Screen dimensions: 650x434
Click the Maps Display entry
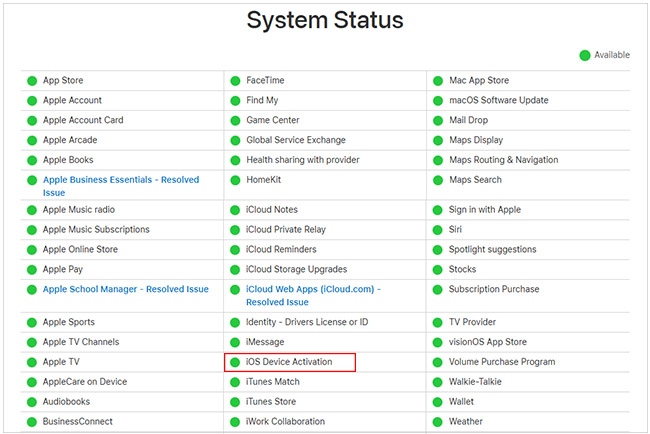tap(476, 140)
